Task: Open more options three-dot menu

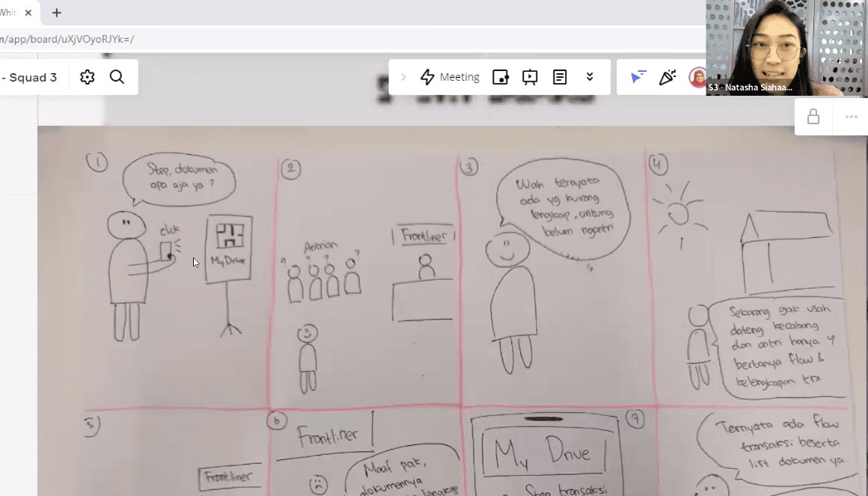Action: tap(851, 117)
